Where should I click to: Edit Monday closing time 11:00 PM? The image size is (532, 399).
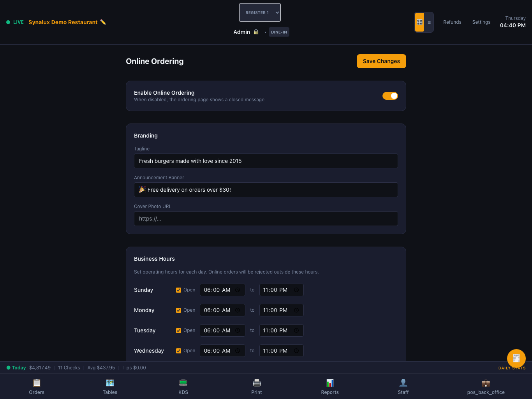(282, 310)
